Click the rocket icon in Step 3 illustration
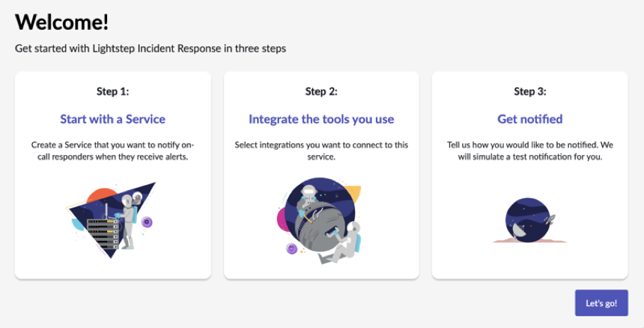The height and width of the screenshot is (328, 644). coord(550,220)
